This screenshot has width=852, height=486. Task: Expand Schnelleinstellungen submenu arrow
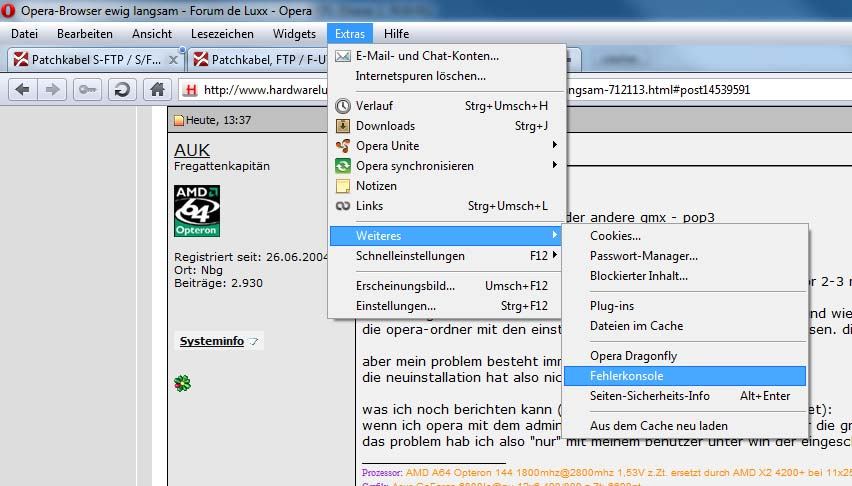pos(554,255)
